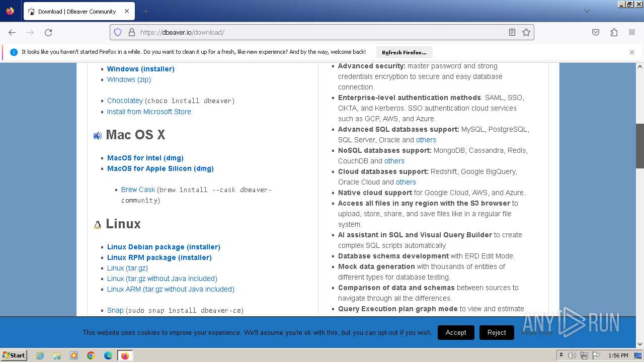Image resolution: width=644 pixels, height=362 pixels.
Task: Open Linux (tar.gz without Java included) link
Action: click(x=162, y=279)
